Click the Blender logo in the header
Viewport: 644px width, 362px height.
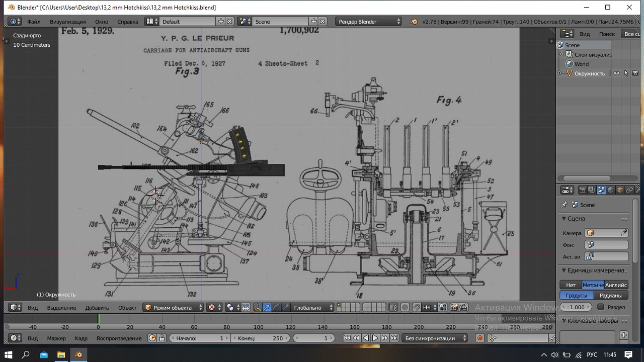[414, 22]
